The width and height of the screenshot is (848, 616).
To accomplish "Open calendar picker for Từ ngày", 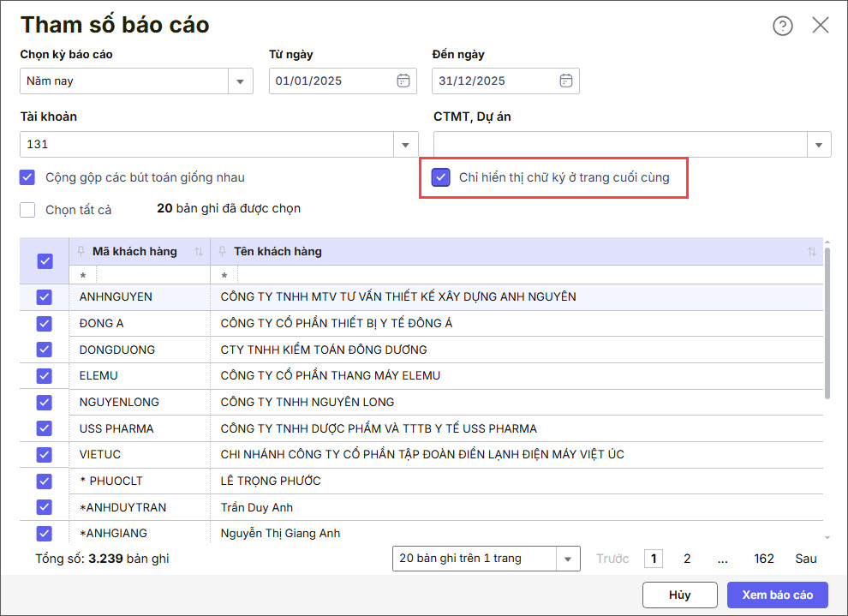I will pyautogui.click(x=403, y=81).
